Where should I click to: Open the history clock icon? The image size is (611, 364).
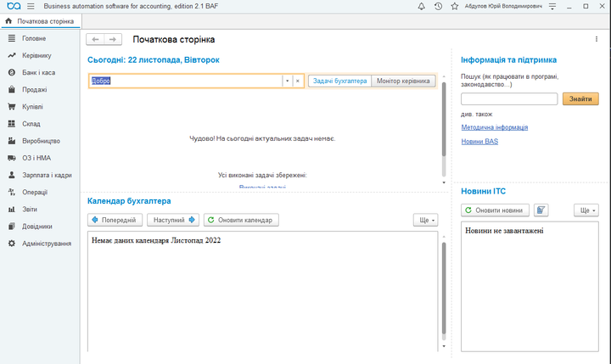click(438, 6)
